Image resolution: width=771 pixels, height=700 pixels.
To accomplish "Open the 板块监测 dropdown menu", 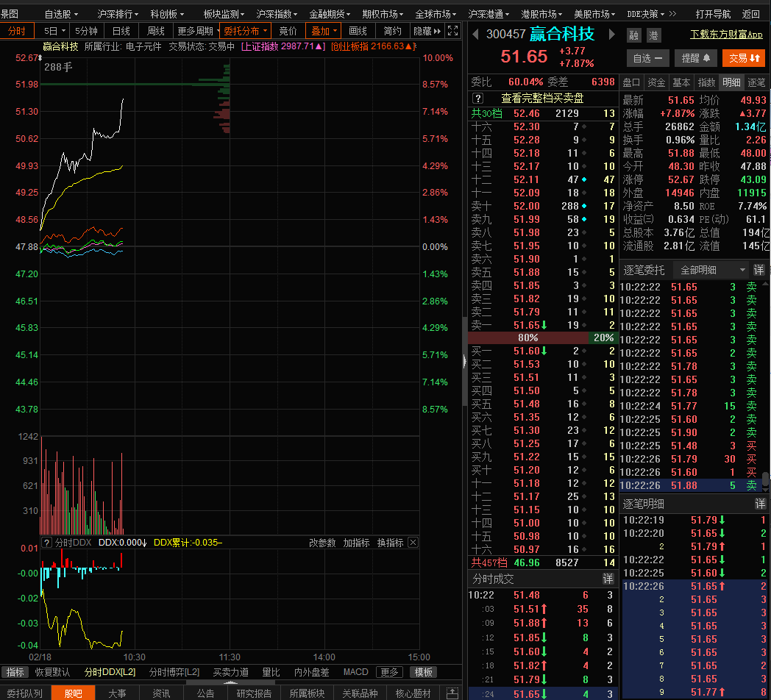I will coord(224,14).
